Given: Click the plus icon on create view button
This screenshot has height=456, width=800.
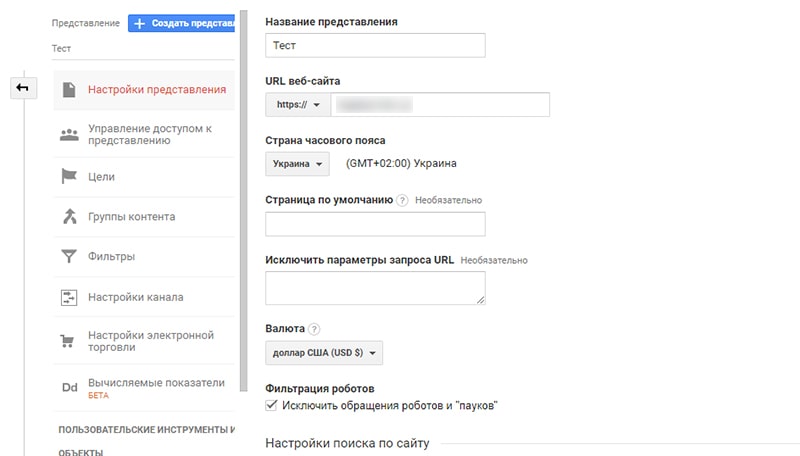Looking at the screenshot, I should click(139, 23).
